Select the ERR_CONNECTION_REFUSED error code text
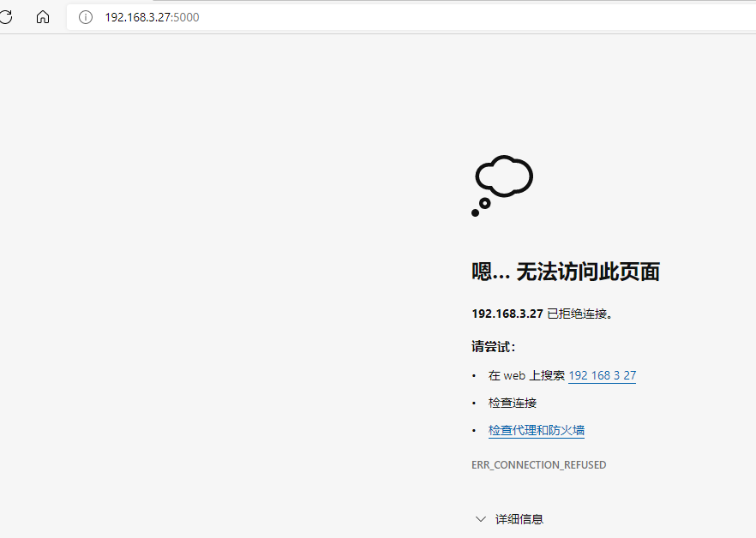The width and height of the screenshot is (756, 538). tap(538, 465)
